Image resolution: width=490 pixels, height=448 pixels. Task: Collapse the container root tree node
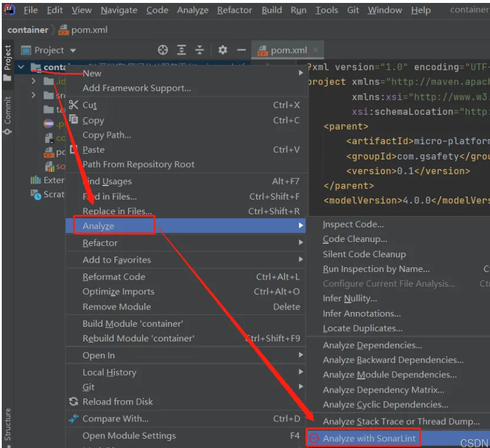pos(21,67)
